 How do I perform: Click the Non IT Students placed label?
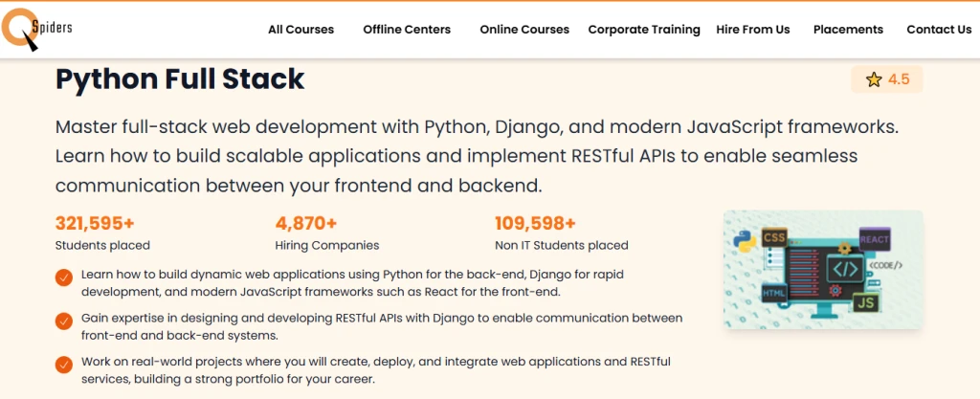tap(561, 245)
